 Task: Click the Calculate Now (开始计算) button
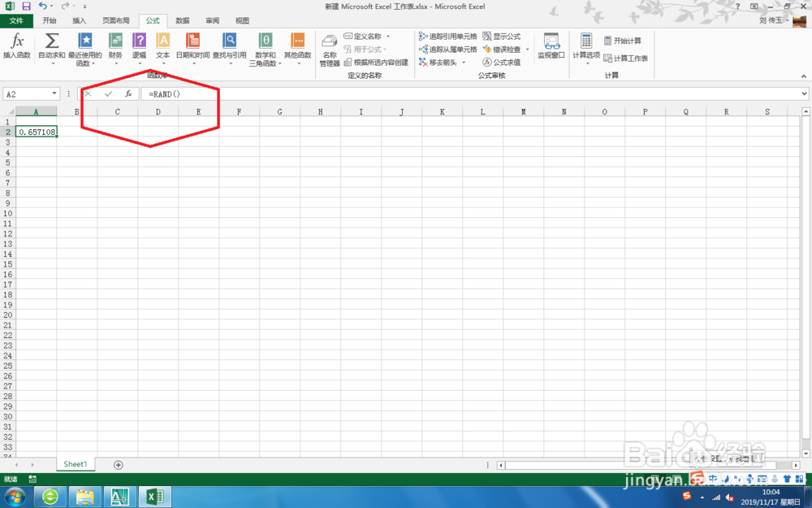point(624,40)
